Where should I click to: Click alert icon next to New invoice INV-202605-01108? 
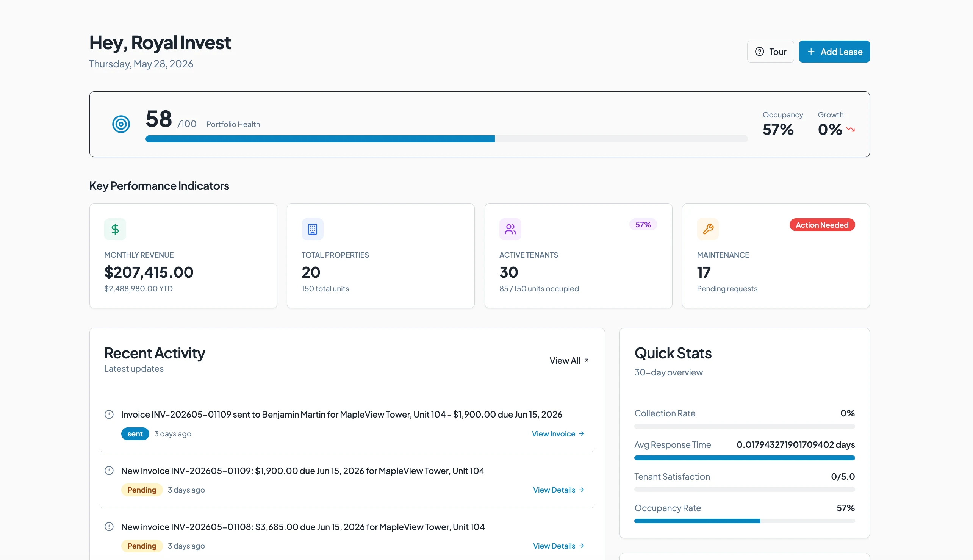[x=109, y=527]
